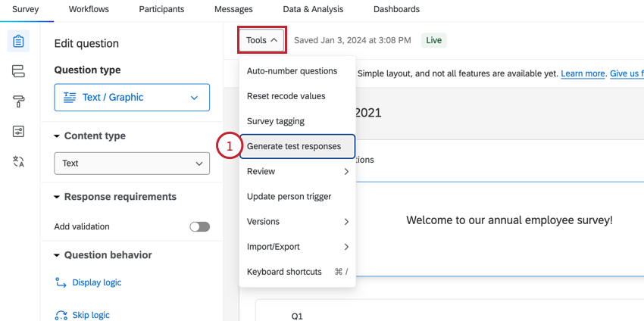Open survey options icon in sidebar

click(19, 132)
